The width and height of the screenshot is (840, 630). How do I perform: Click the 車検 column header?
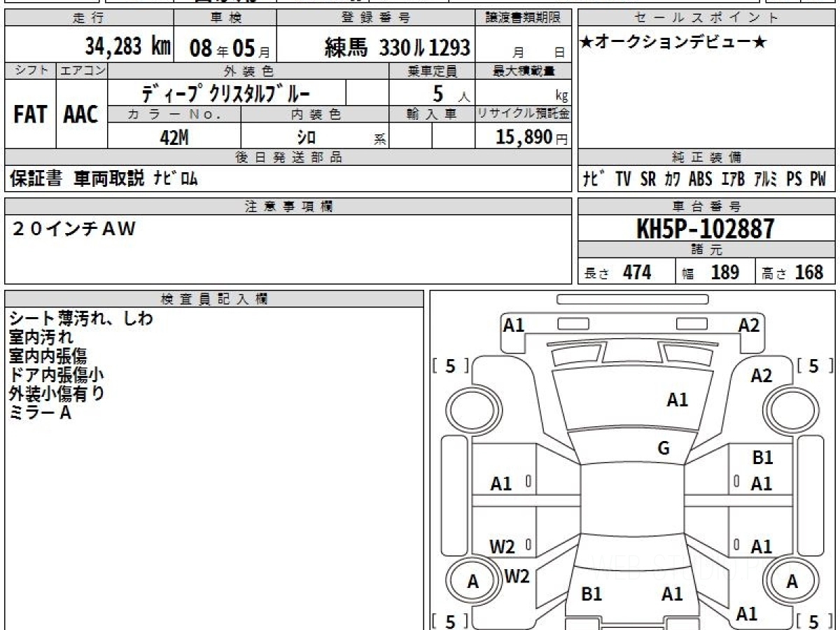tap(225, 18)
